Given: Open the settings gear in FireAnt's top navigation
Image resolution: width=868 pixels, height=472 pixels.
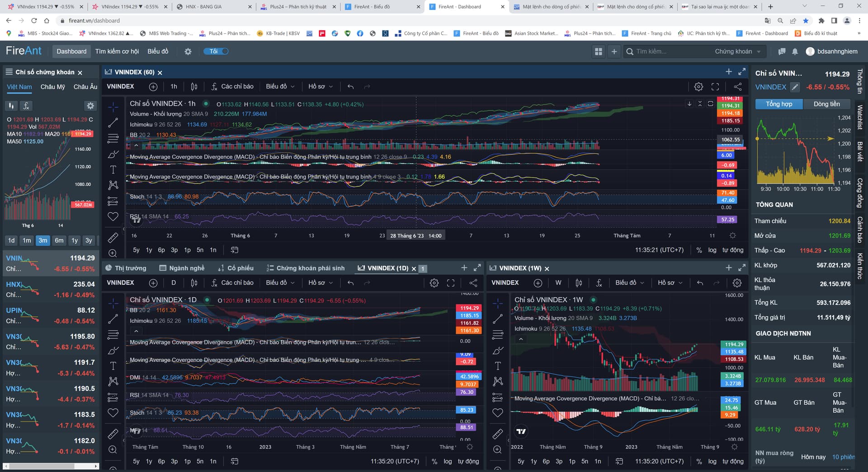Looking at the screenshot, I should click(x=188, y=51).
